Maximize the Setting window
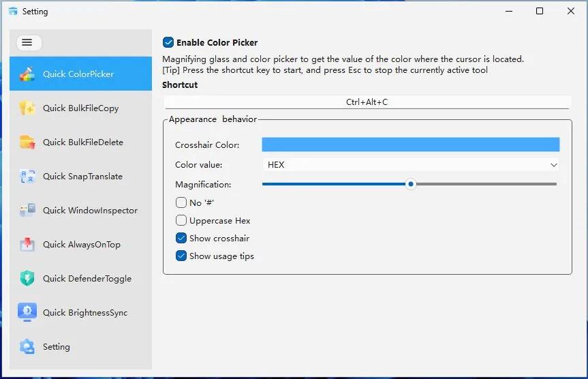 pos(539,11)
